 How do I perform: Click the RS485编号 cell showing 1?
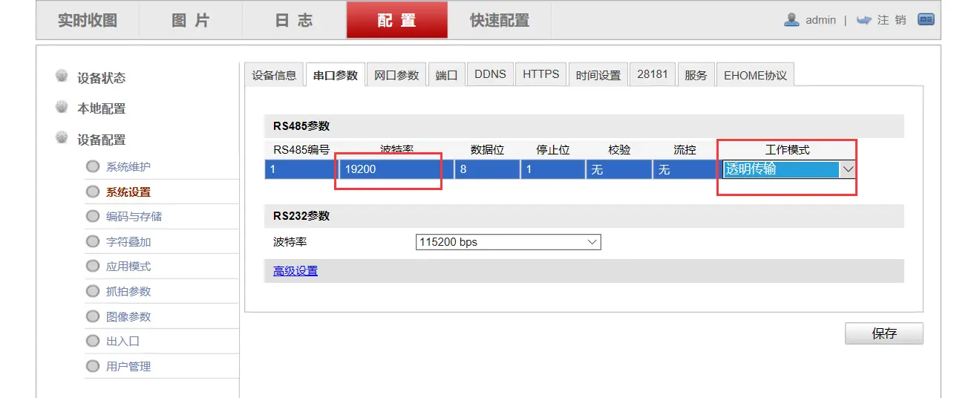301,169
